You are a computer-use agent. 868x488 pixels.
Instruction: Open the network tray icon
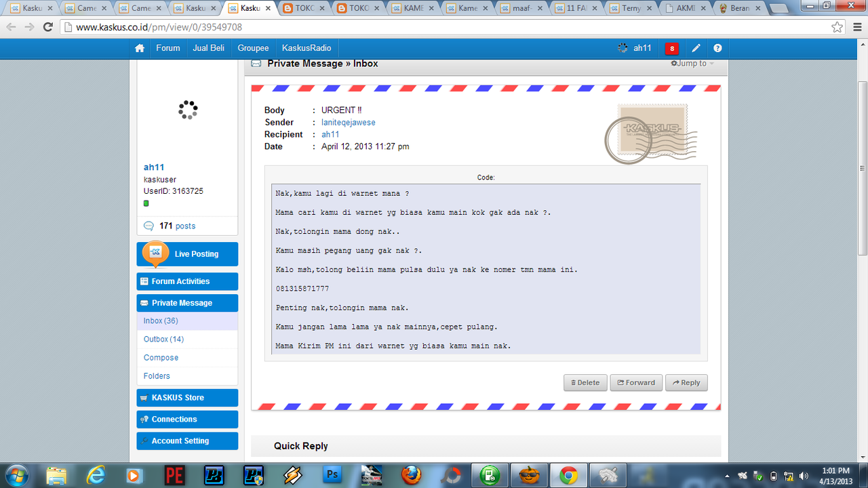(x=788, y=476)
